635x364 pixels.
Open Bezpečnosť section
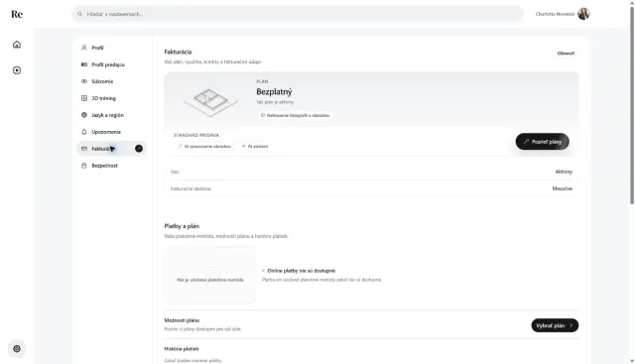(112, 166)
